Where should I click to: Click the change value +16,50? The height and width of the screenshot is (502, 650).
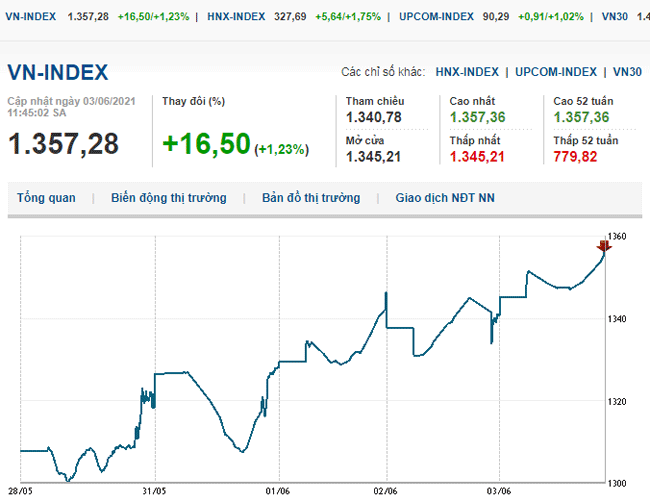206,144
